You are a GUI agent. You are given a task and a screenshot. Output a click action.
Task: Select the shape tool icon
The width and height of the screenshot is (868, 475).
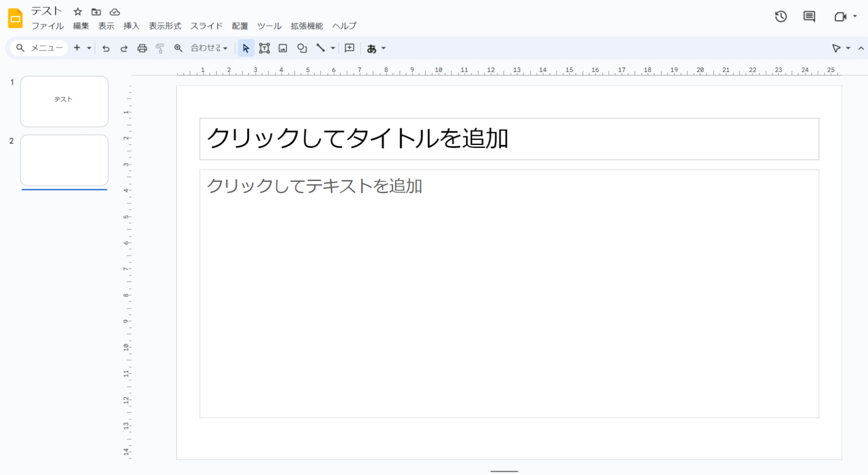[302, 48]
